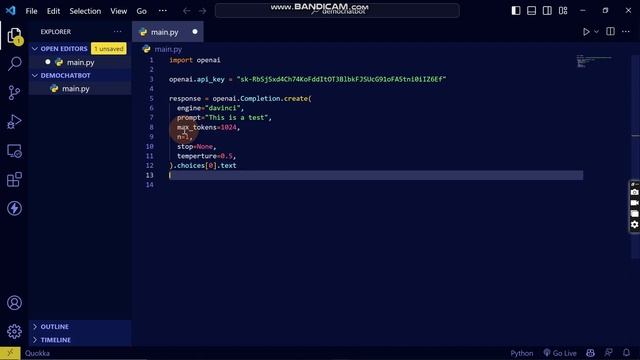Toggle the bottom panel
The image size is (640, 360).
pyautogui.click(x=531, y=11)
